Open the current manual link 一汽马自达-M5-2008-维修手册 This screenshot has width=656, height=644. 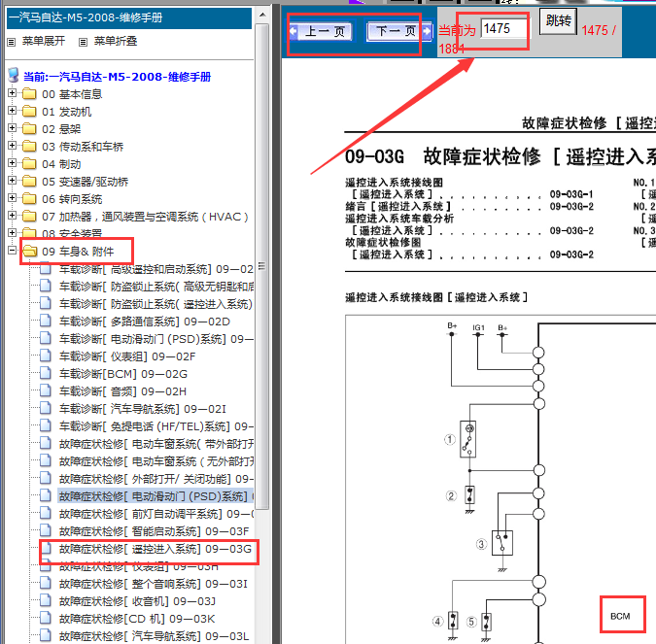(118, 77)
